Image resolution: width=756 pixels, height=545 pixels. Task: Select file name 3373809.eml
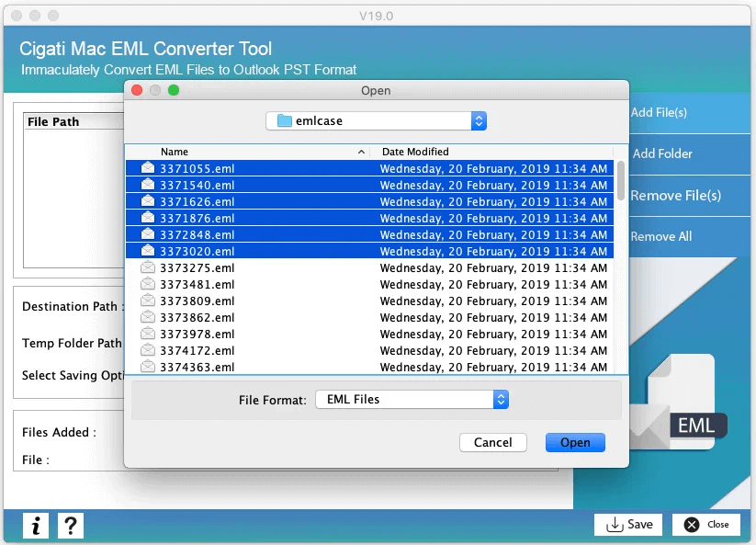[x=197, y=301]
